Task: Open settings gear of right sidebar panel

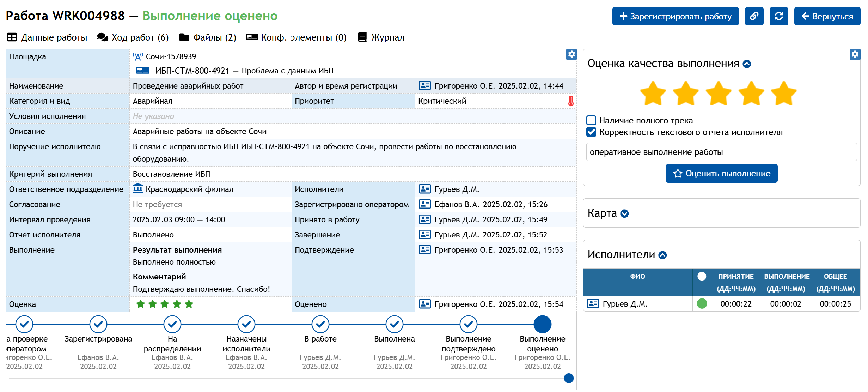Action: (x=855, y=54)
